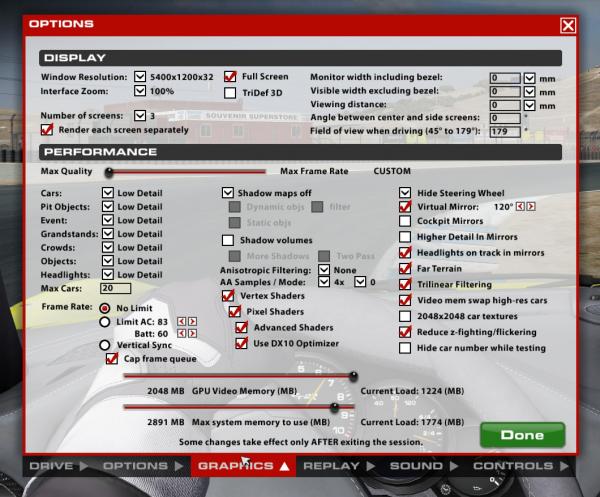Close the Options dialog with the X
The height and width of the screenshot is (497, 600).
(568, 25)
